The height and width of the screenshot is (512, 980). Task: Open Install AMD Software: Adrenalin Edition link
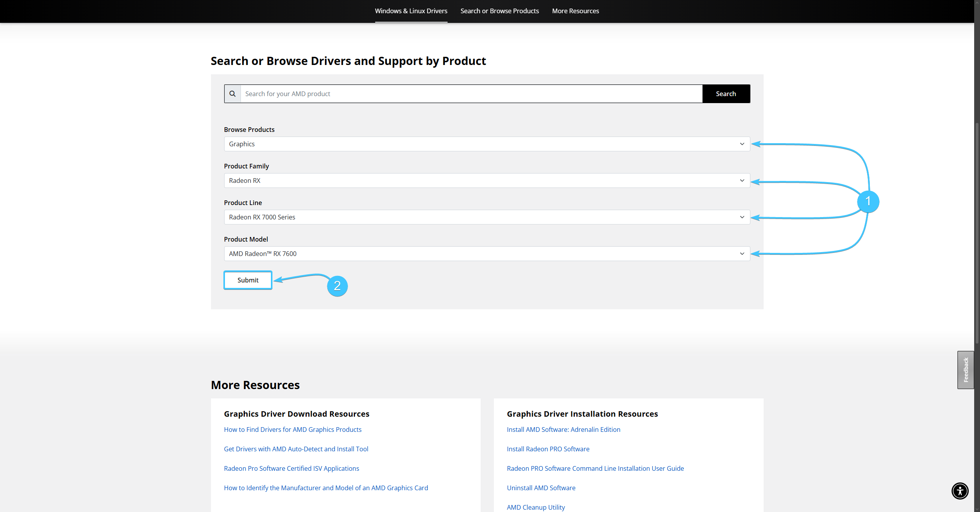pos(563,430)
